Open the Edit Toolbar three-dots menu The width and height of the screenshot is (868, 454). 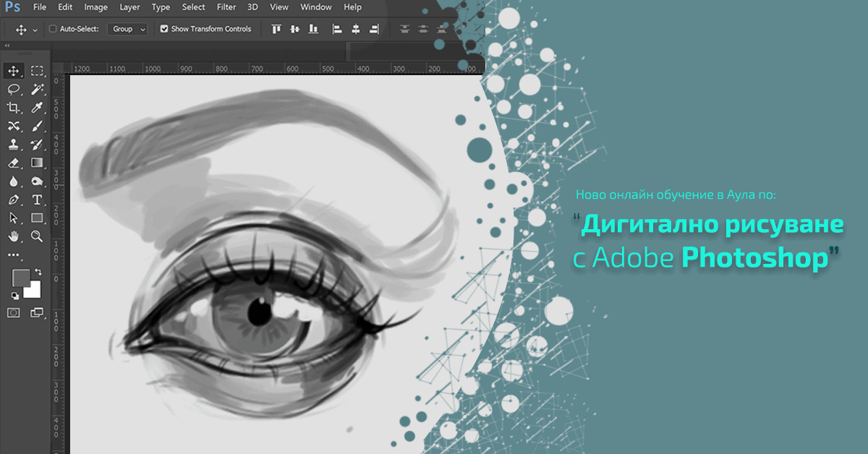coord(13,255)
